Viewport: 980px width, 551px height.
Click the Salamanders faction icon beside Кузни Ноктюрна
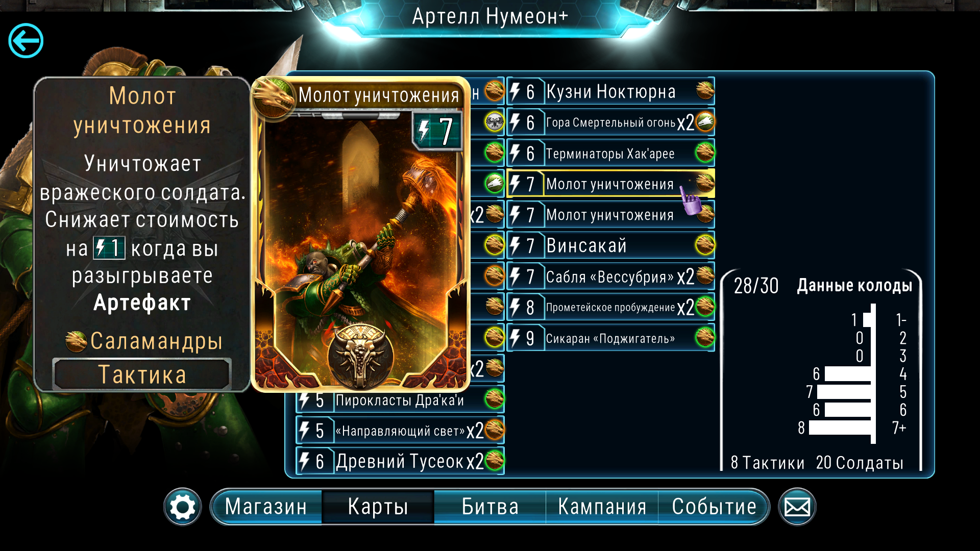705,91
